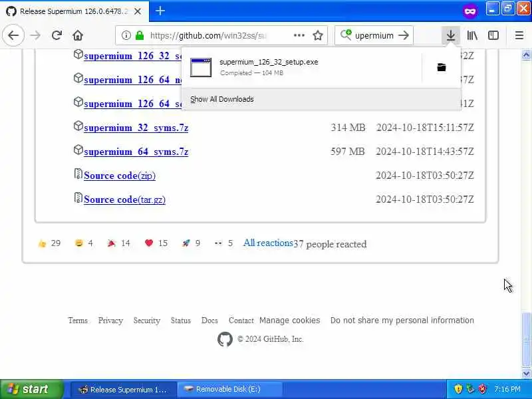Click the laugh reaction with 4

(x=84, y=243)
